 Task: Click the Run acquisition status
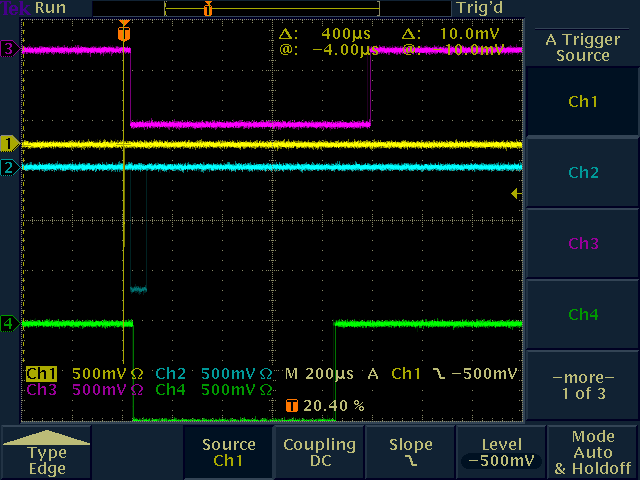[x=50, y=8]
